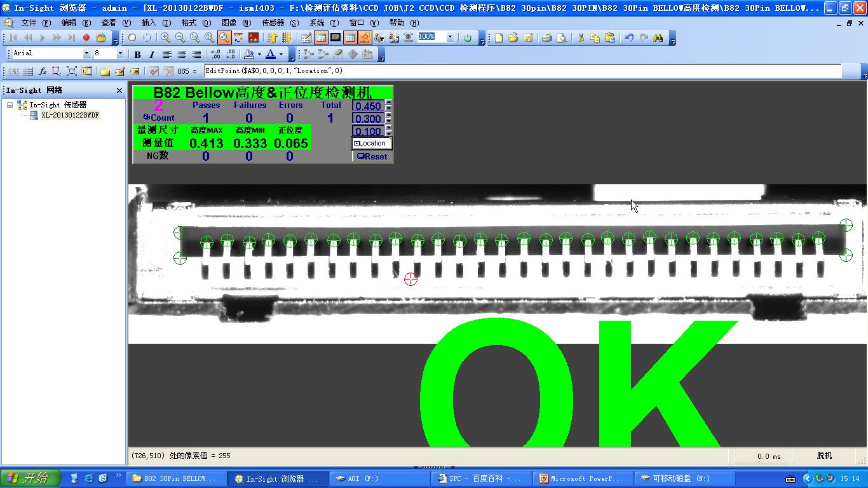The height and width of the screenshot is (488, 868).
Task: Click the 0.100 value input box
Action: point(369,132)
